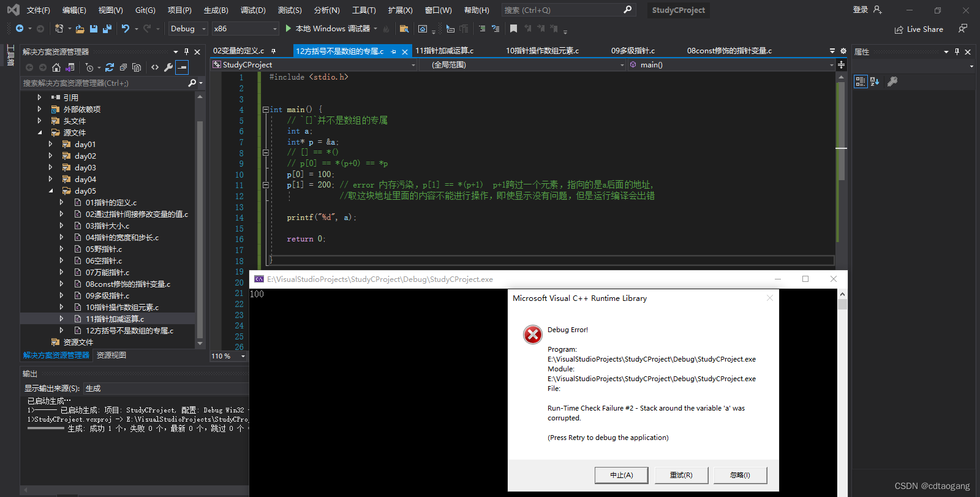
Task: Select 08const修饰的指针变量.c in Solution Explorer
Action: coord(128,284)
